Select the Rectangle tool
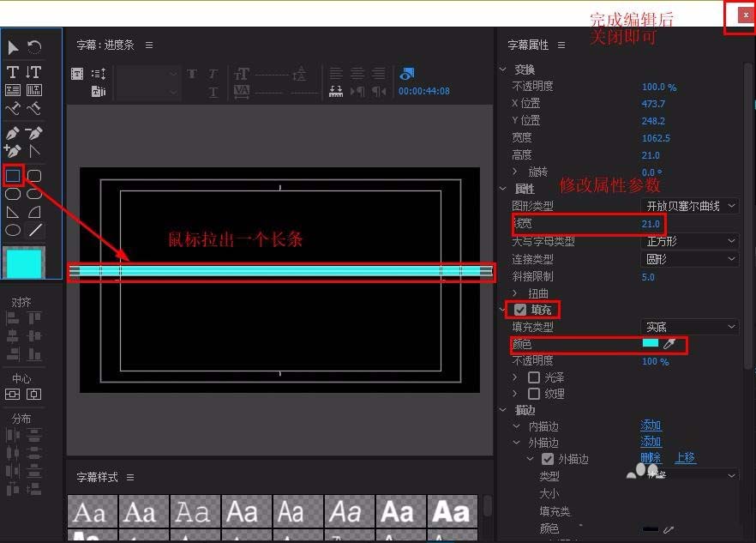Viewport: 756px width, 543px height. click(12, 174)
